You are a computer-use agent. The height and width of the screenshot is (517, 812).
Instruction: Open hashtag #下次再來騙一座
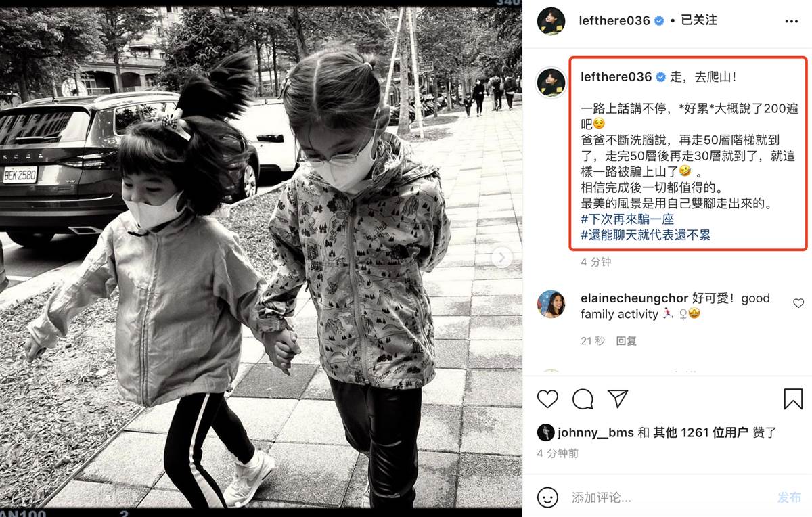point(627,219)
